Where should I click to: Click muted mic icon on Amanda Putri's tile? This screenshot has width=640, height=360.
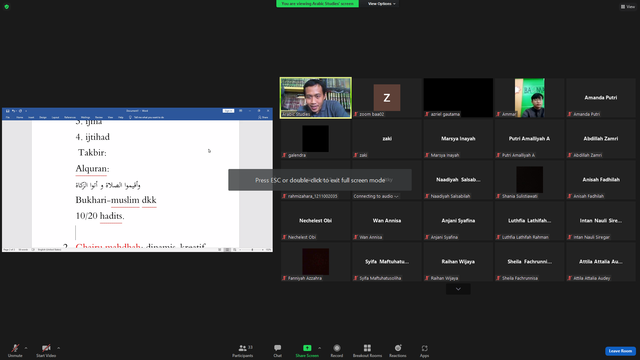pyautogui.click(x=570, y=114)
